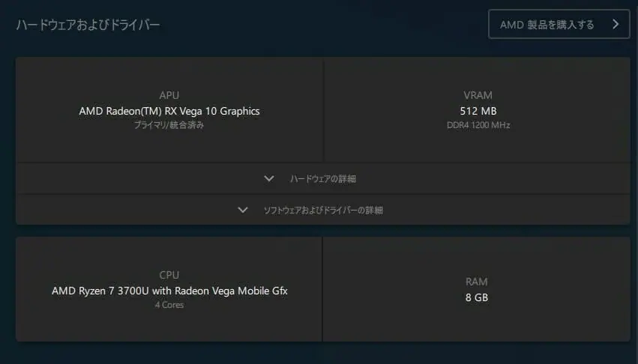Viewport: 638px width, 364px height.
Task: Click the RAM label
Action: tap(477, 282)
